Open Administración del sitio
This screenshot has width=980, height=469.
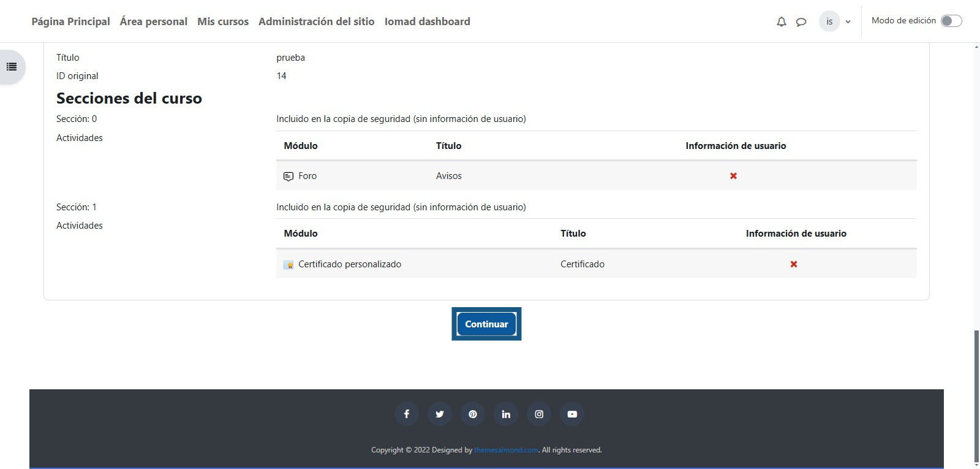[x=316, y=21]
